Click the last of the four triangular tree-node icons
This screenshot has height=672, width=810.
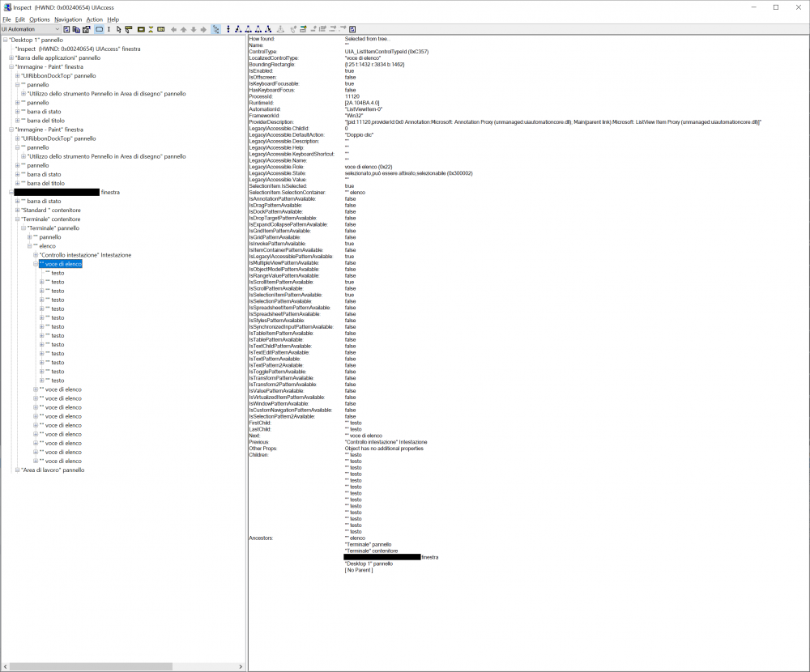pos(268,29)
